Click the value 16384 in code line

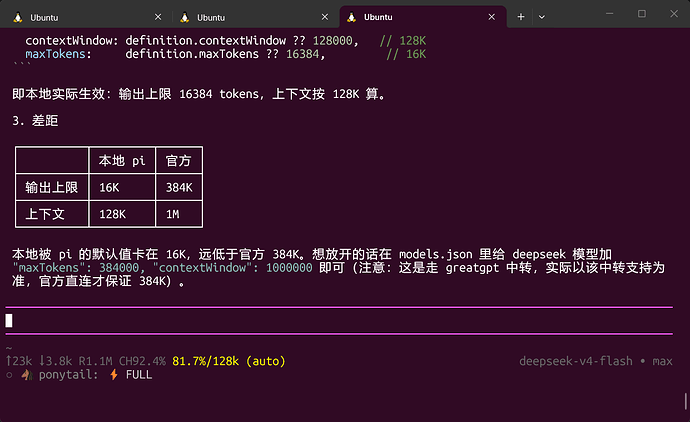302,54
